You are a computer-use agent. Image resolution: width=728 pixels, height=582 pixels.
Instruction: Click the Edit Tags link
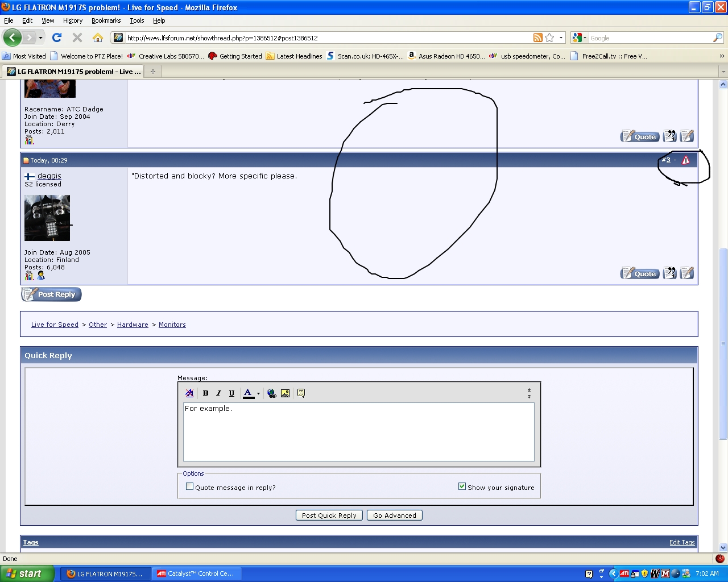click(x=682, y=542)
